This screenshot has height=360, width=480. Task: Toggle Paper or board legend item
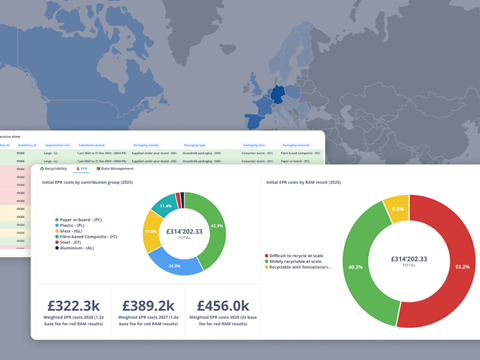(78, 220)
